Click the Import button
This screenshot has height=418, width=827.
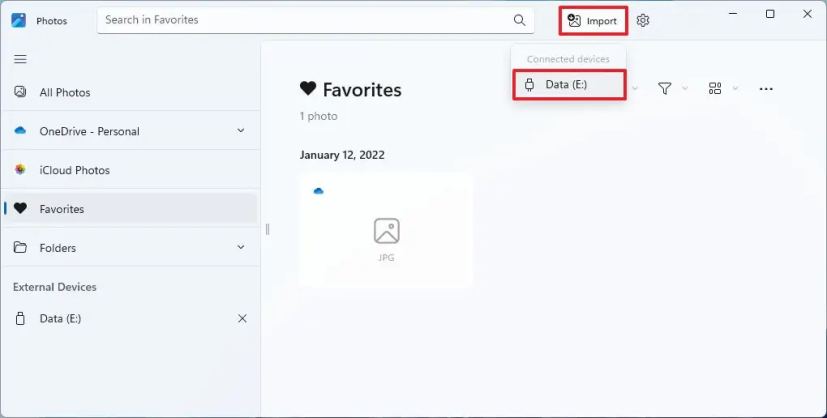click(593, 20)
